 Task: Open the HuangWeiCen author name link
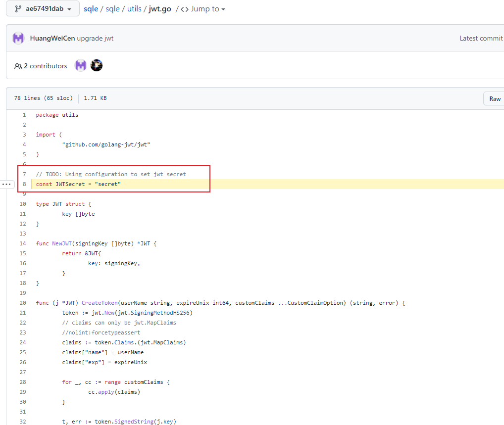[52, 38]
